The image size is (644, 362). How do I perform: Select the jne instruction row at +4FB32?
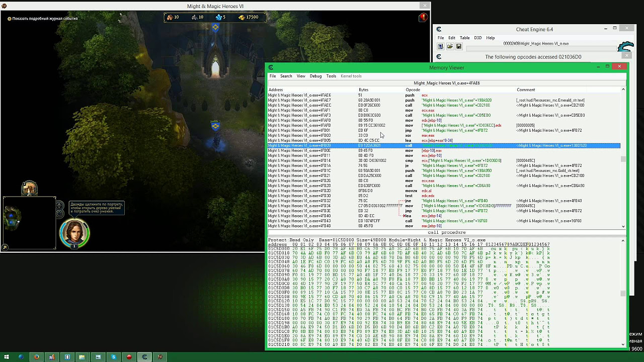point(444,201)
